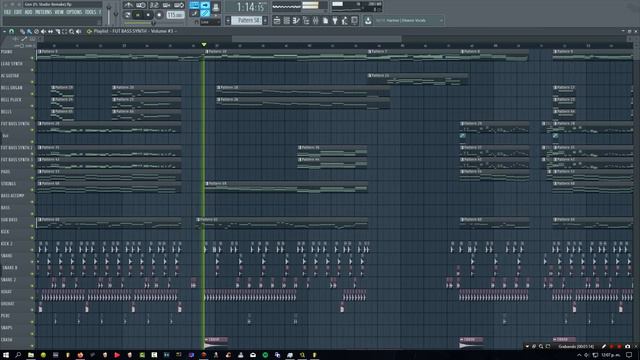640x360 pixels.
Task: Toggle the typing keyboard to piano icon
Action: point(194,5)
